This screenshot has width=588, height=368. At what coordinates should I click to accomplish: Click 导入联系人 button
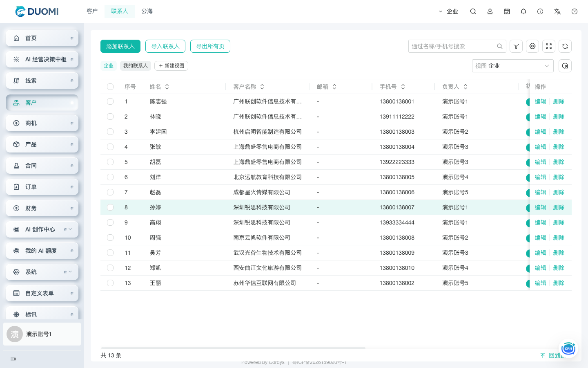[x=165, y=46]
